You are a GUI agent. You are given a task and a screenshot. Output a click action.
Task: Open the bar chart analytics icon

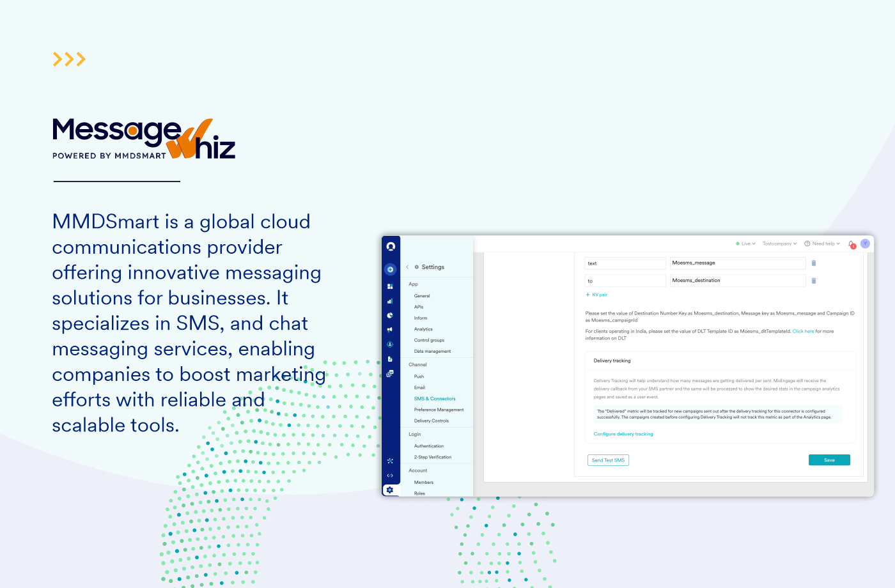[x=390, y=301]
